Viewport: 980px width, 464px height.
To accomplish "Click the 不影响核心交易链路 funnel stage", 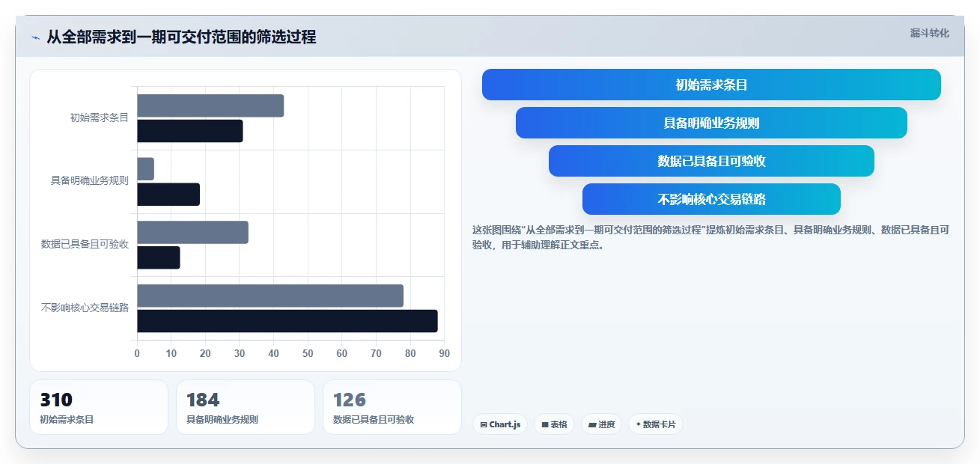I will coord(711,199).
